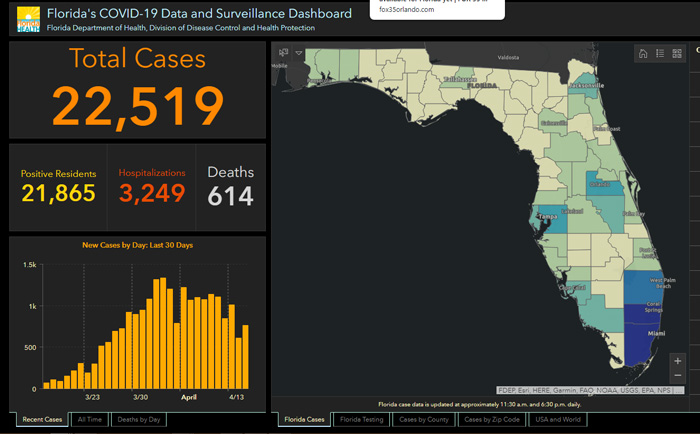Zoom out with the map minus button

pos(678,375)
